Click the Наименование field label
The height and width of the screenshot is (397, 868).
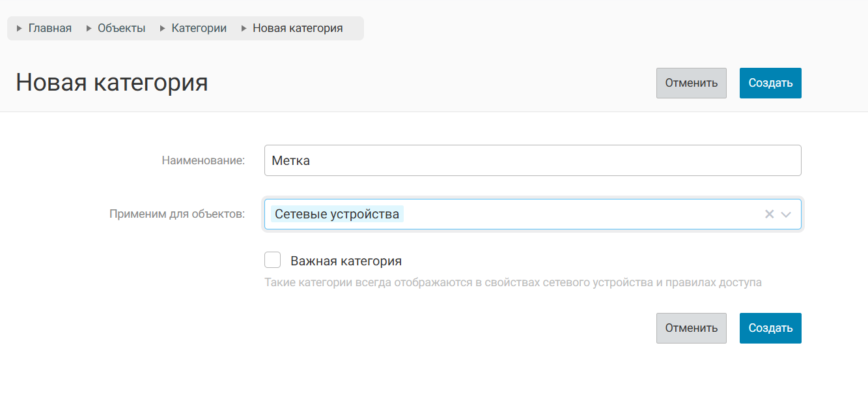pyautogui.click(x=203, y=160)
